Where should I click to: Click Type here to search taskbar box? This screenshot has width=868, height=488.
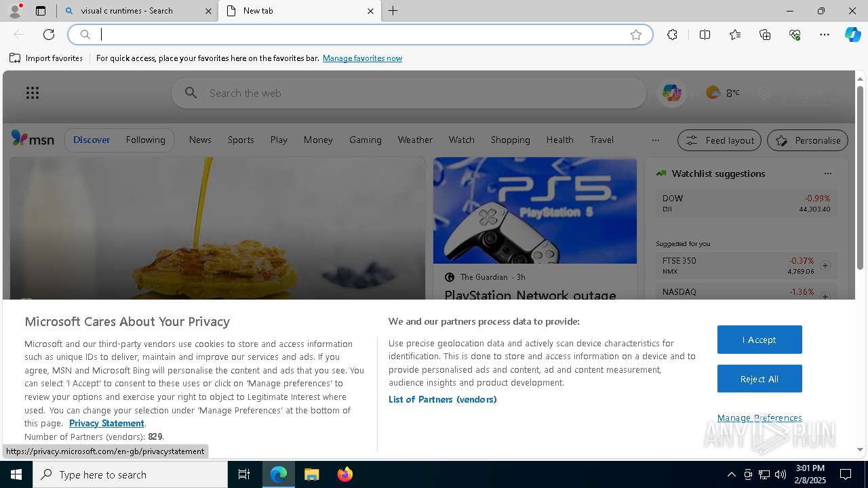click(130, 474)
